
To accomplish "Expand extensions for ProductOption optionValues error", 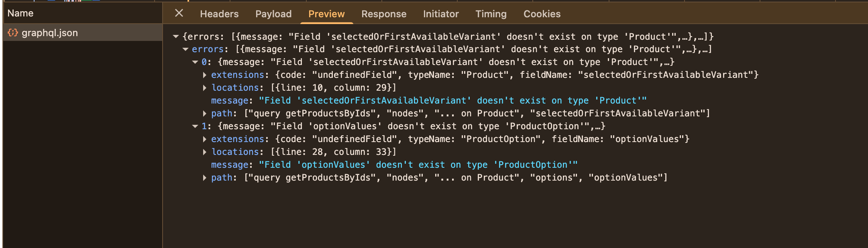I will (x=205, y=139).
